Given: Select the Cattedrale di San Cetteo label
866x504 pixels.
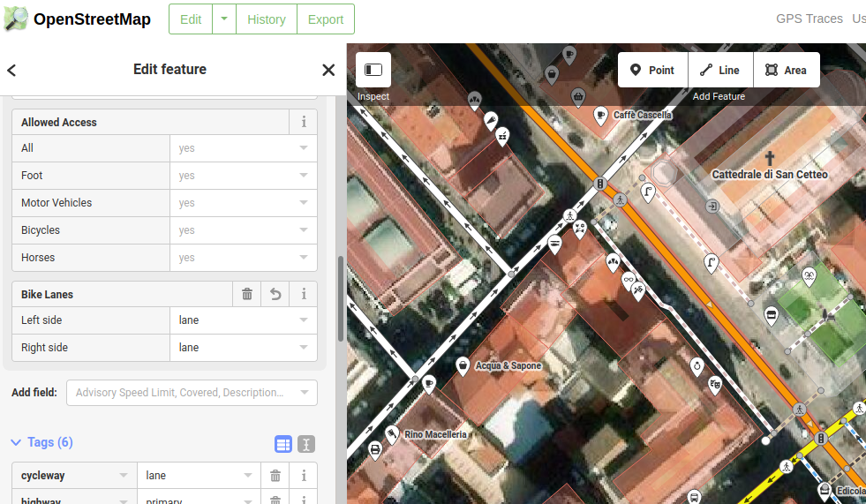Looking at the screenshot, I should (x=770, y=175).
